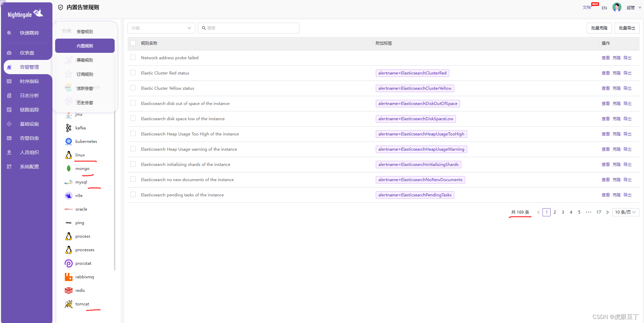Click the 人员组织 sidebar icon
Image resolution: width=644 pixels, height=323 pixels.
[x=9, y=152]
